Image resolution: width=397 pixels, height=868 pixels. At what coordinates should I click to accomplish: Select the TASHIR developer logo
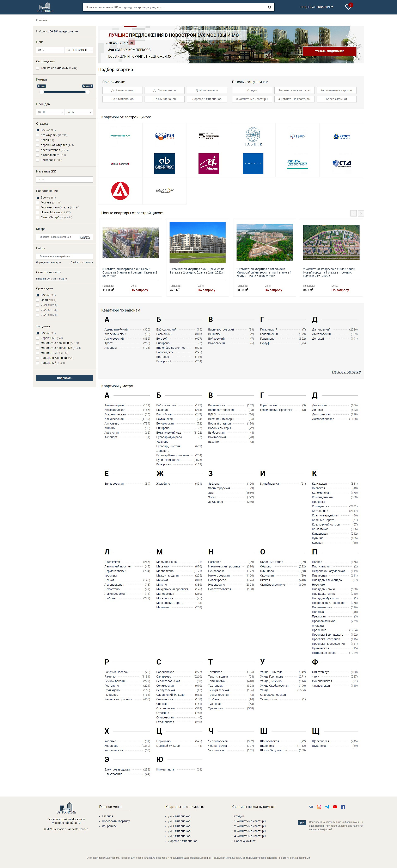[253, 137]
